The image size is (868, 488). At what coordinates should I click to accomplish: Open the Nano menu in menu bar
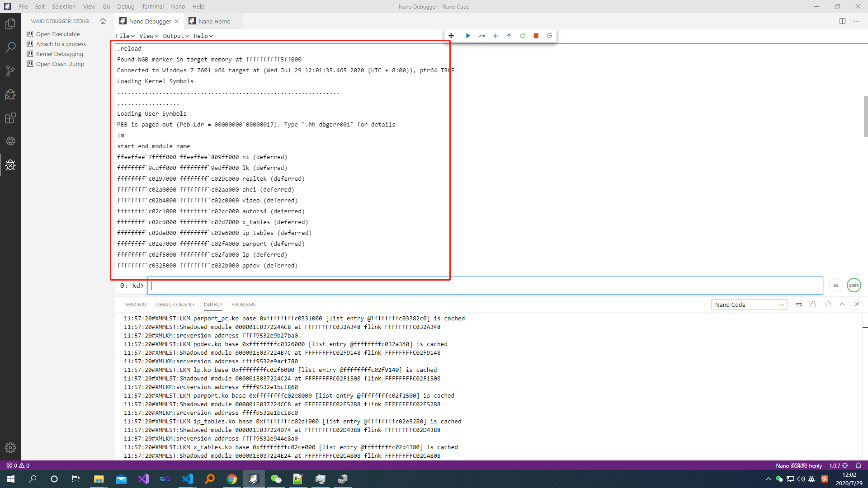(178, 7)
